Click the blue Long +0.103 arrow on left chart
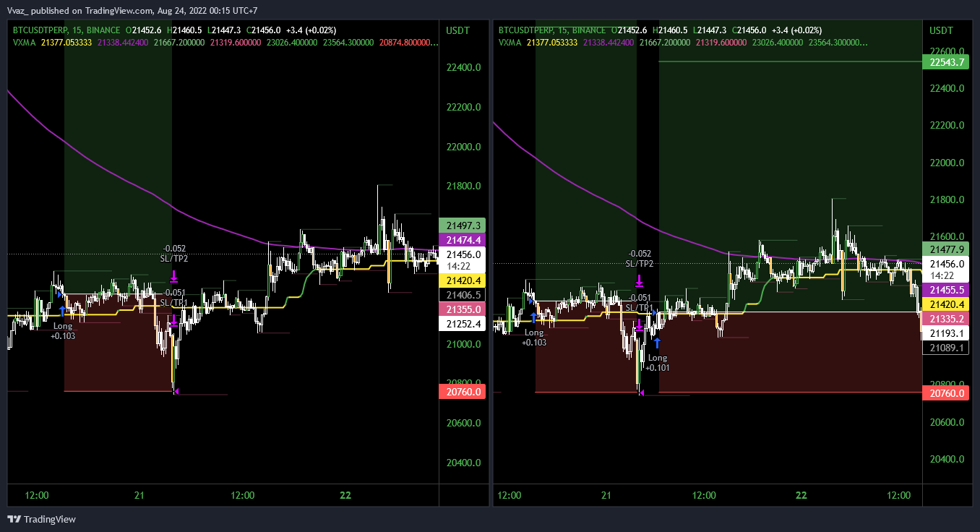This screenshot has height=532, width=980. point(62,312)
